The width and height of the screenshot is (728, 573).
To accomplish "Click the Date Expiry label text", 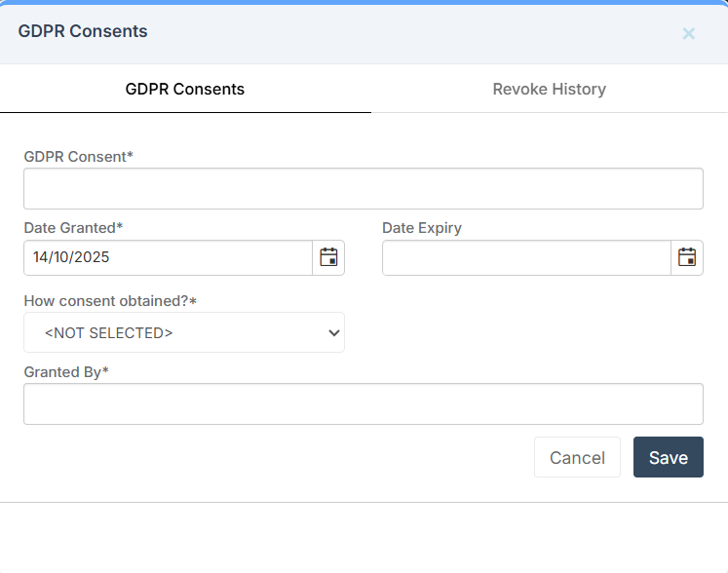I will (x=421, y=228).
